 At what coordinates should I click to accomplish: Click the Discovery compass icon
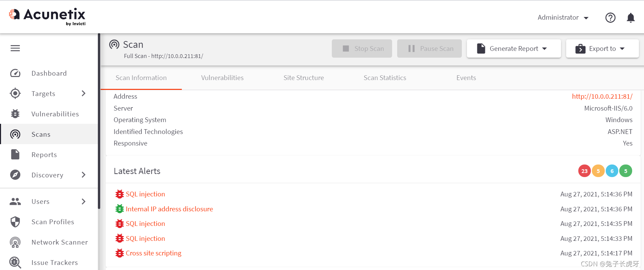pos(15,175)
